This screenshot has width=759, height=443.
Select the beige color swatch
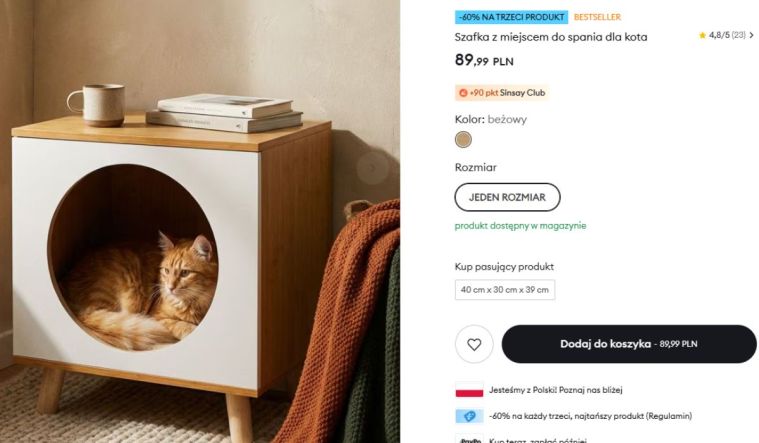pyautogui.click(x=463, y=139)
